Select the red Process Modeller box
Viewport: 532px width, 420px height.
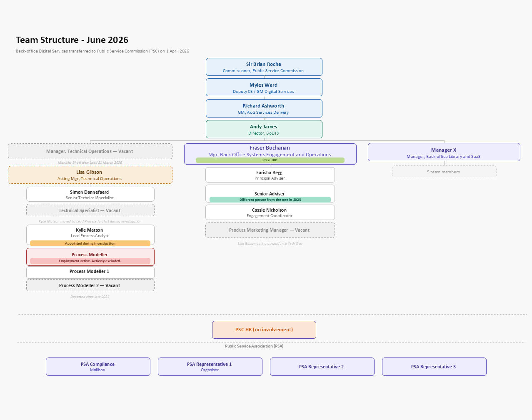pos(90,257)
